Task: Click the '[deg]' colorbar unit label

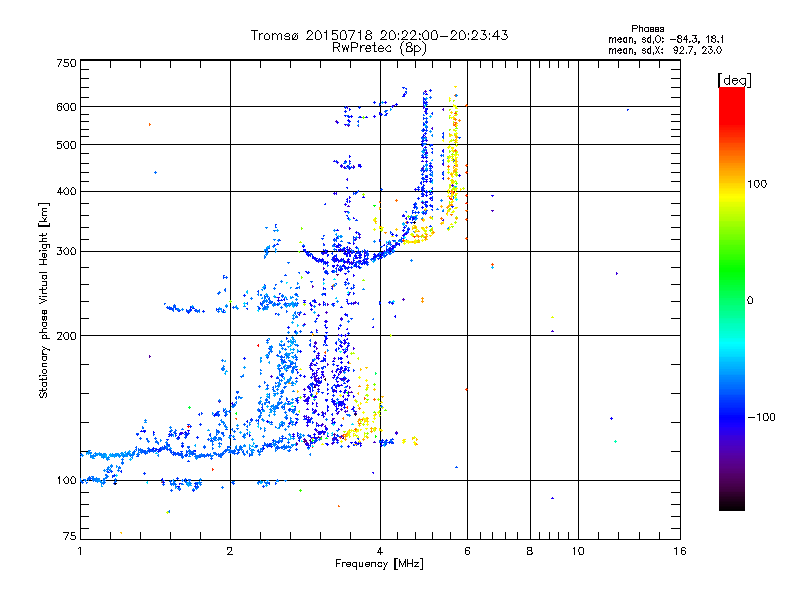Action: 734,81
